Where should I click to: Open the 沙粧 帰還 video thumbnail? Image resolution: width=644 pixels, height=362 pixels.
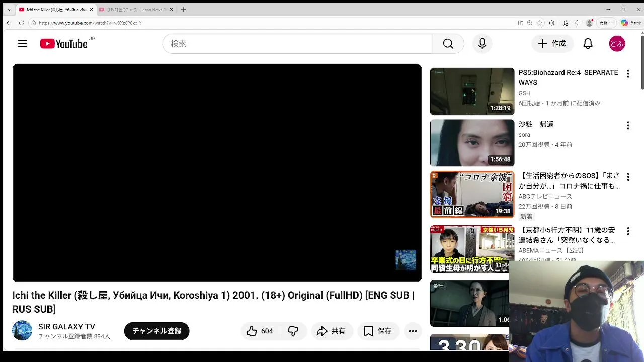[x=472, y=143]
